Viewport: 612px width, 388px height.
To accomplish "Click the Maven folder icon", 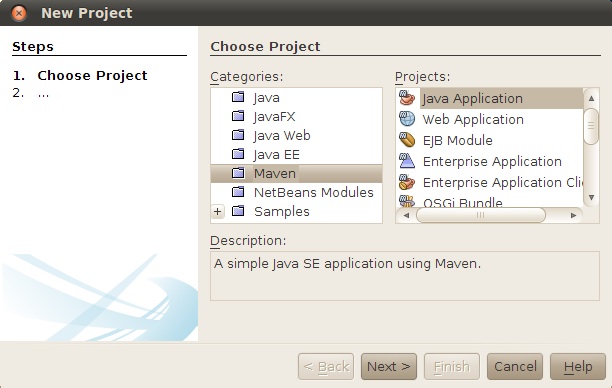I will pos(238,173).
